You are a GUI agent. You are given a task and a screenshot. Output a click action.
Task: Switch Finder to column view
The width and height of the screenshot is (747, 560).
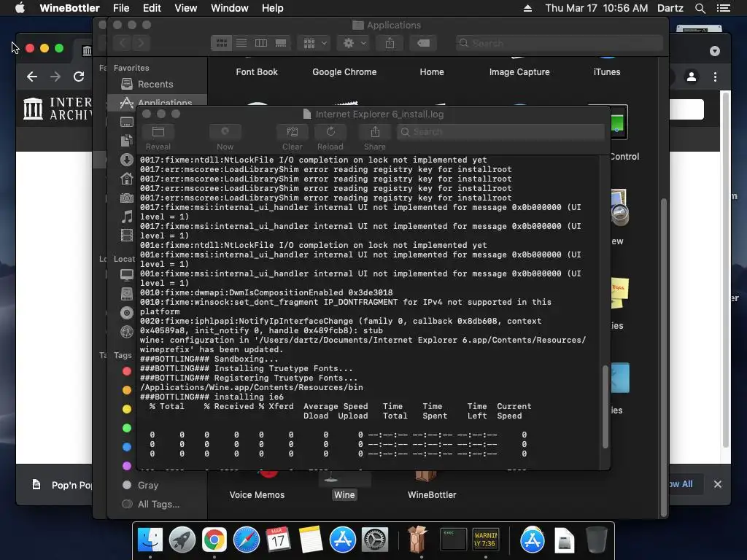[x=261, y=43]
